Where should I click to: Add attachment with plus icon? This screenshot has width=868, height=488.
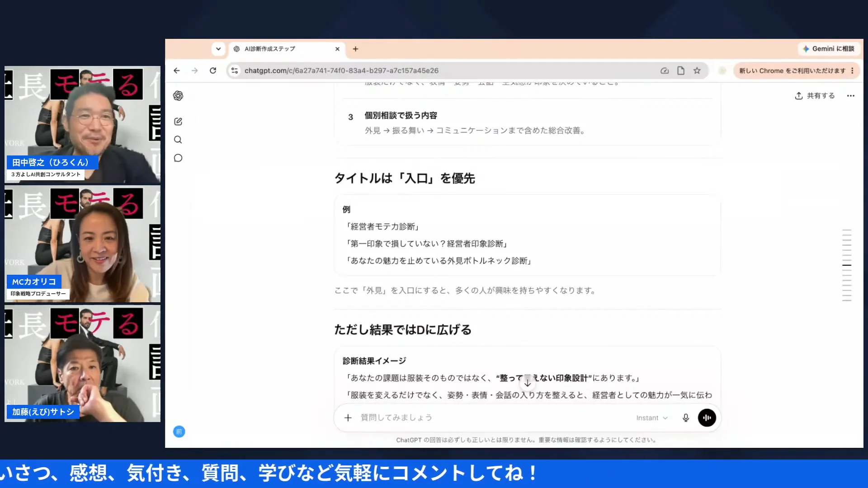pyautogui.click(x=348, y=418)
